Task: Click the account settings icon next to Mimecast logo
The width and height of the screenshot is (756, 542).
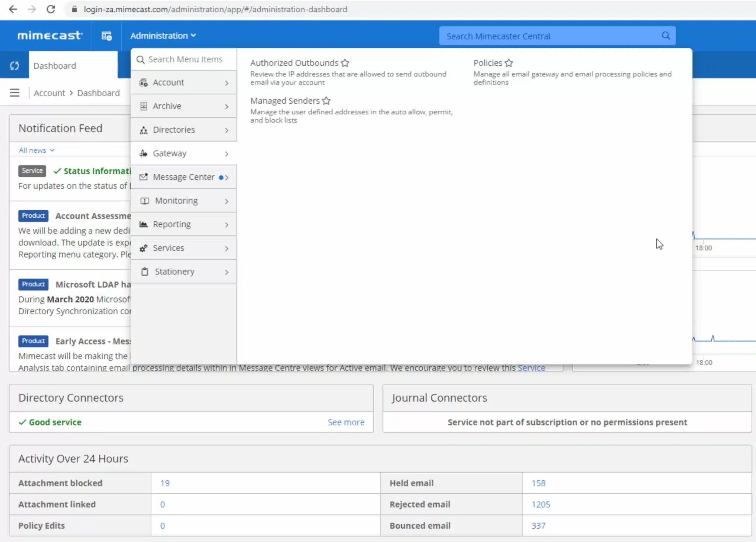Action: (x=107, y=36)
